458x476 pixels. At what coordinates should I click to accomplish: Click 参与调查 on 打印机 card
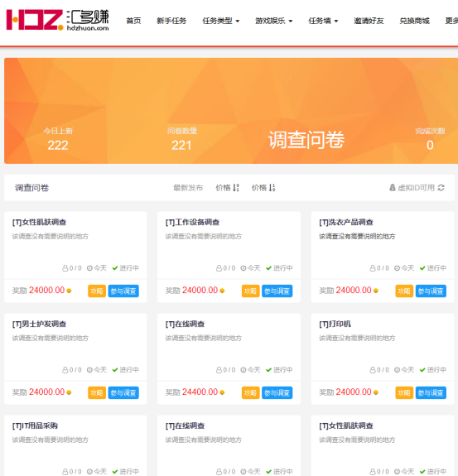431,392
